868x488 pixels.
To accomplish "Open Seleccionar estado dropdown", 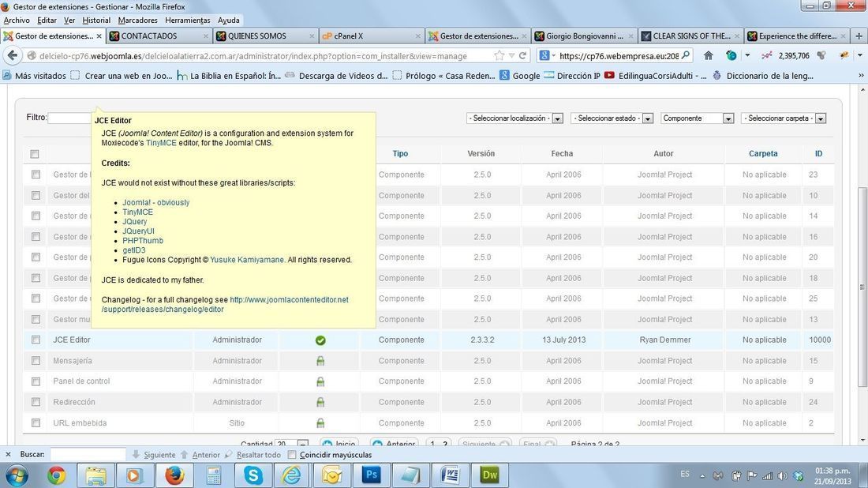I will tap(612, 118).
